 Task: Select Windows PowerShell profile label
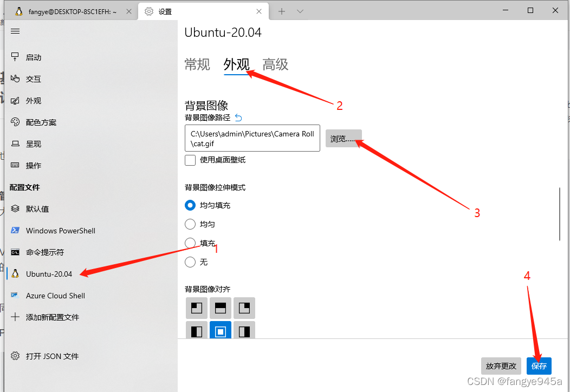coord(61,231)
